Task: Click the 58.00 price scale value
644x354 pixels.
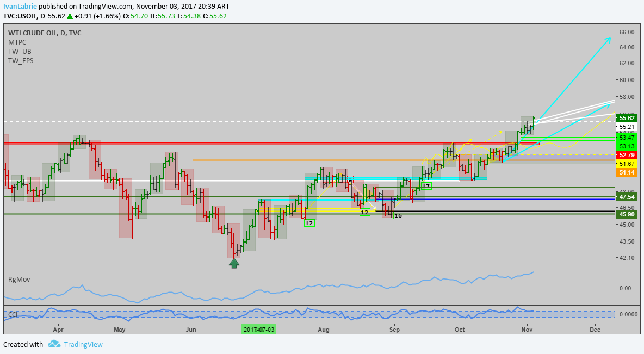Action: pyautogui.click(x=627, y=97)
